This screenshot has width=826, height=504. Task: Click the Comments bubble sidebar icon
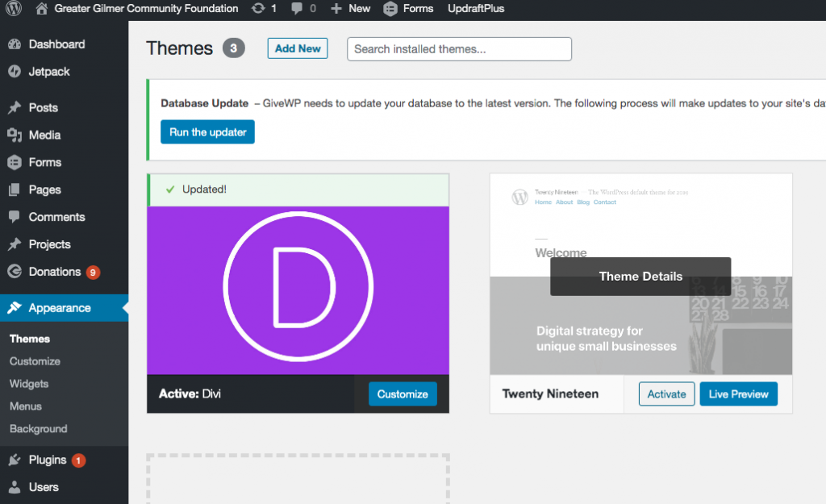coord(15,216)
